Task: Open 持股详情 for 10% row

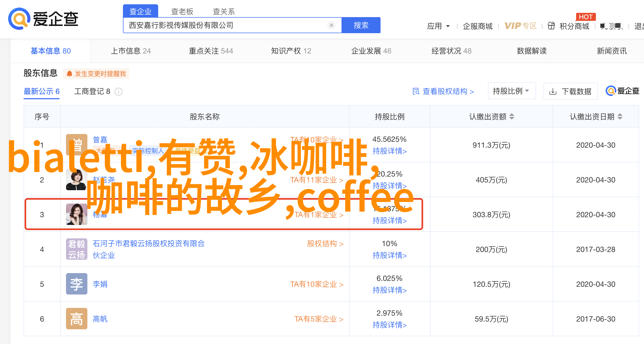Action: click(x=390, y=255)
